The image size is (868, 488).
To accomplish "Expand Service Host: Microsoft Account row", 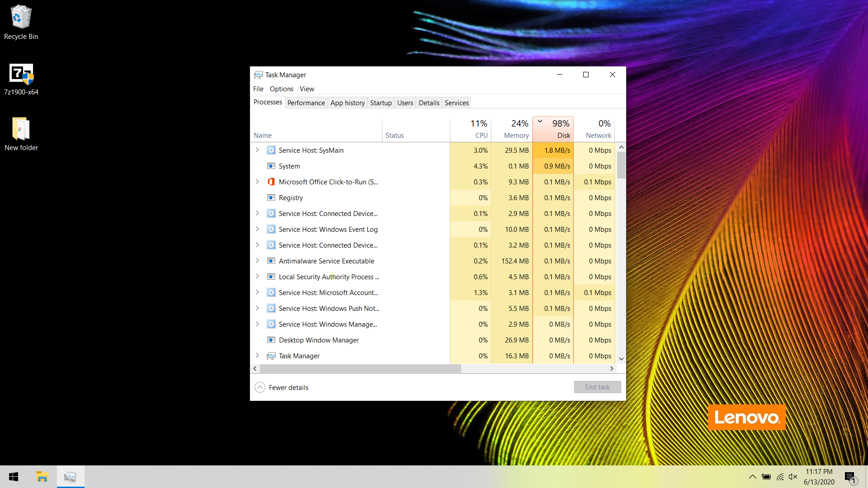I will coord(257,292).
